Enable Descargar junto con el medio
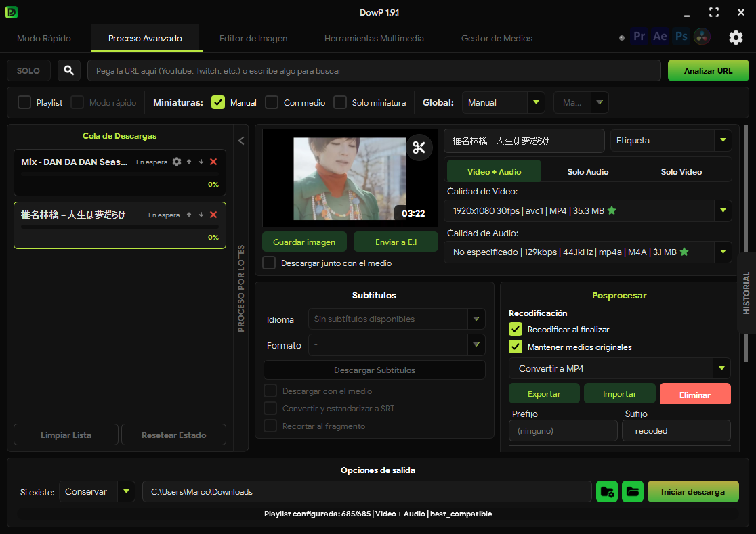Image resolution: width=756 pixels, height=534 pixels. [269, 263]
